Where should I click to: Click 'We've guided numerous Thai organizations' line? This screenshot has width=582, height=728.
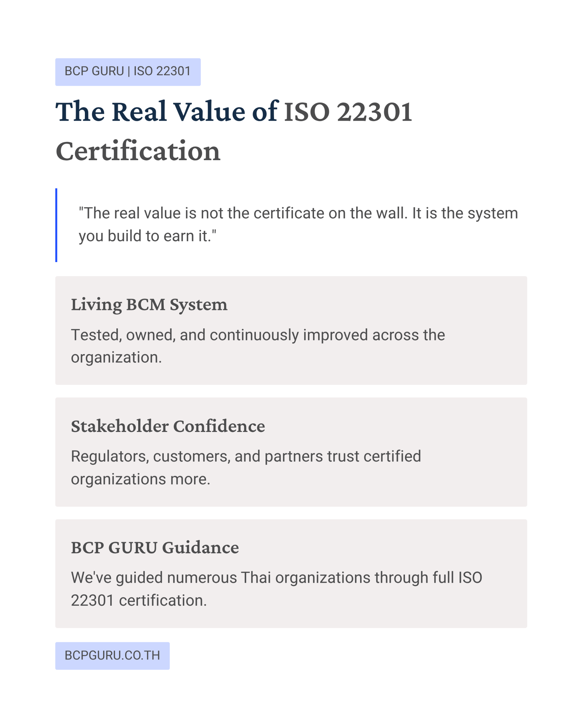coord(276,578)
